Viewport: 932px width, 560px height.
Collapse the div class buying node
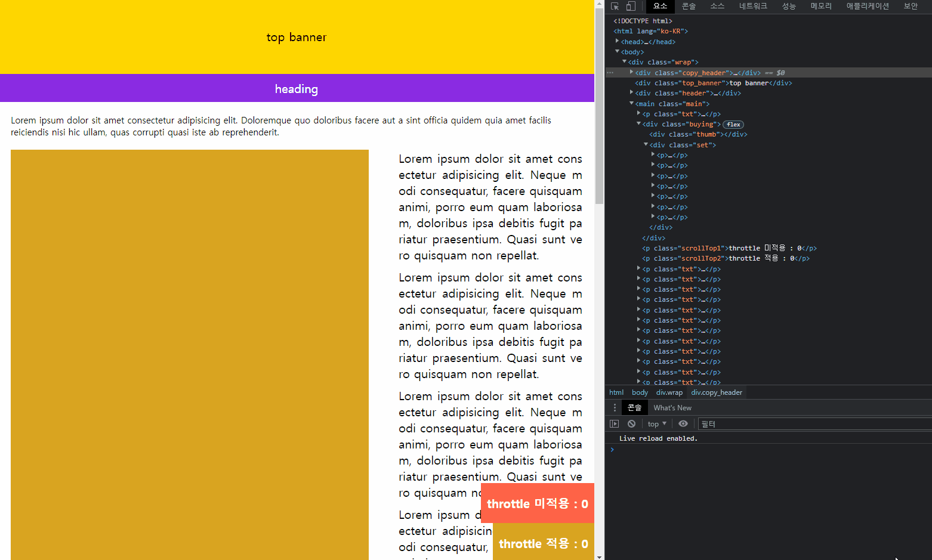pos(638,123)
